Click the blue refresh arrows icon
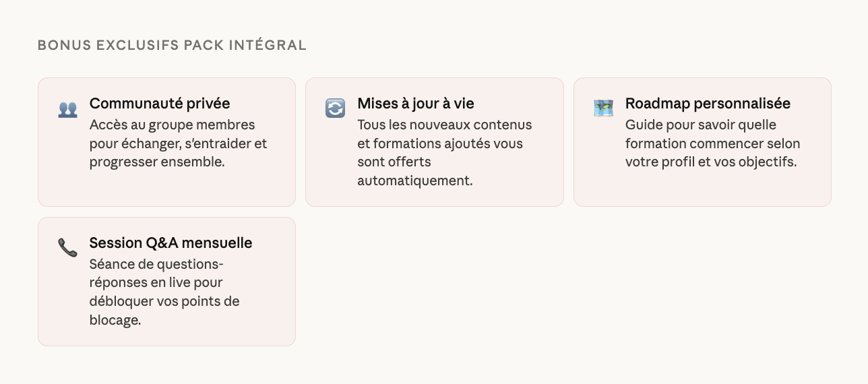This screenshot has height=384, width=868. coord(335,108)
